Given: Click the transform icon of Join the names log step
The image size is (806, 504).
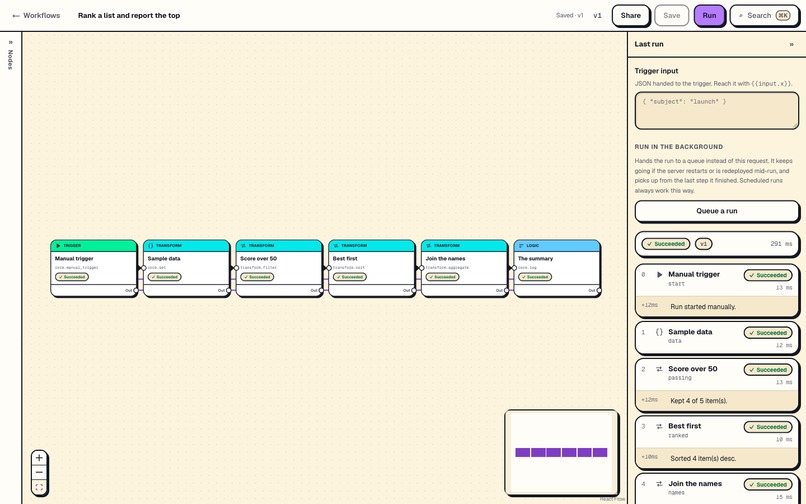Looking at the screenshot, I should 660,484.
